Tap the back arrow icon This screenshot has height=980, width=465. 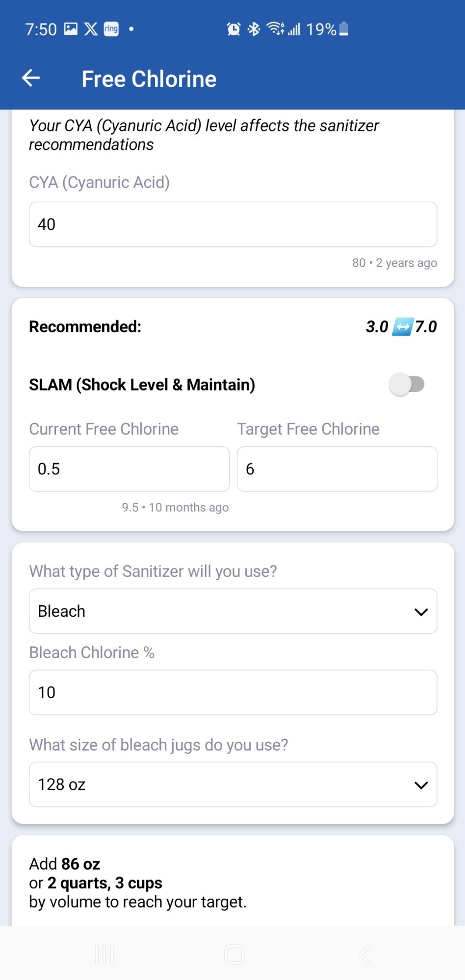click(31, 78)
